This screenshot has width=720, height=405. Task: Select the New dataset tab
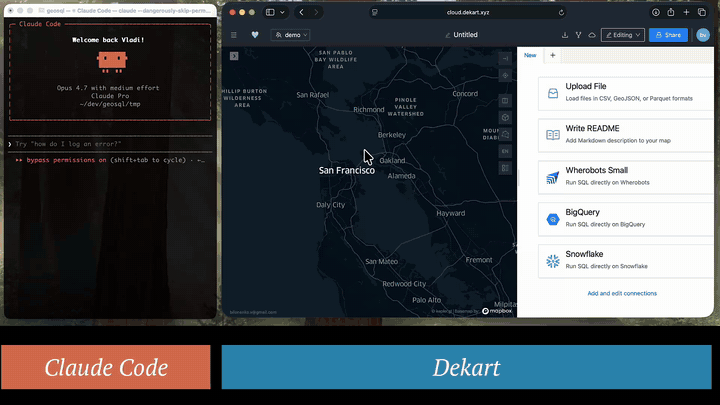pyautogui.click(x=530, y=55)
